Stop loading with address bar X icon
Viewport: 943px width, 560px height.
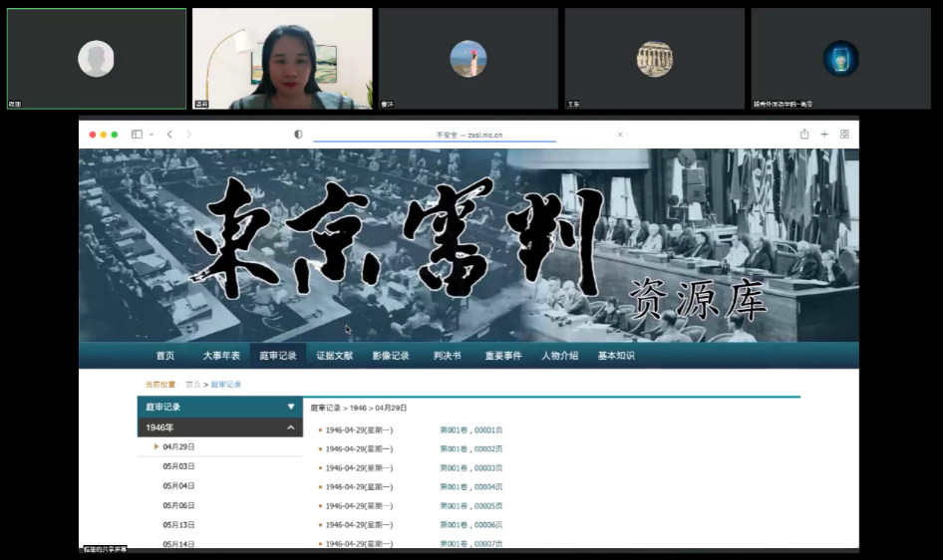620,135
